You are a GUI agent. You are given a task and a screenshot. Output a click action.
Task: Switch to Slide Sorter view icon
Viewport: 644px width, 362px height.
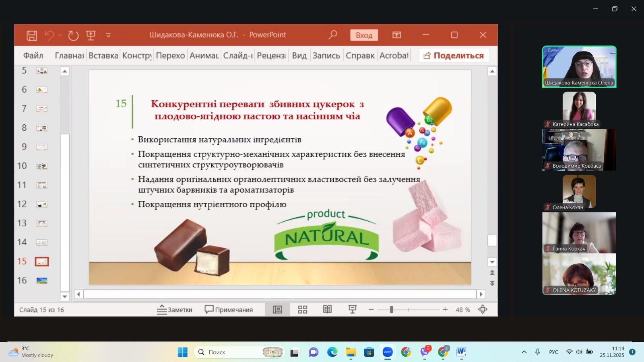(302, 309)
